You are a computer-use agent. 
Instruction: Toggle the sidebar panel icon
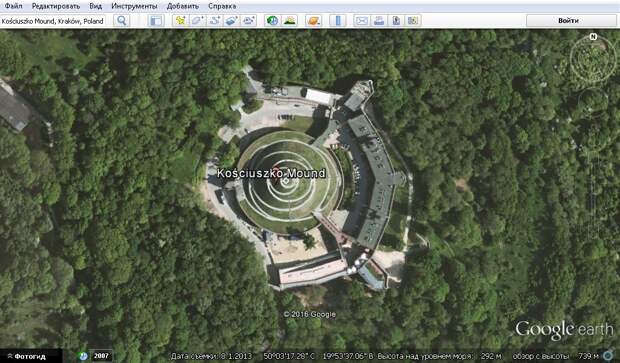156,21
